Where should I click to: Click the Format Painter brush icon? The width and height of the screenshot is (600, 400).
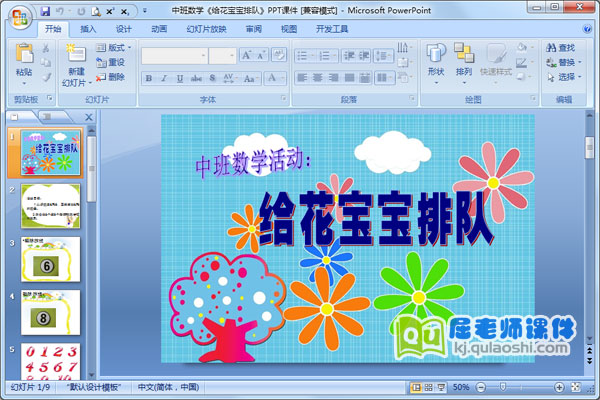[46, 77]
